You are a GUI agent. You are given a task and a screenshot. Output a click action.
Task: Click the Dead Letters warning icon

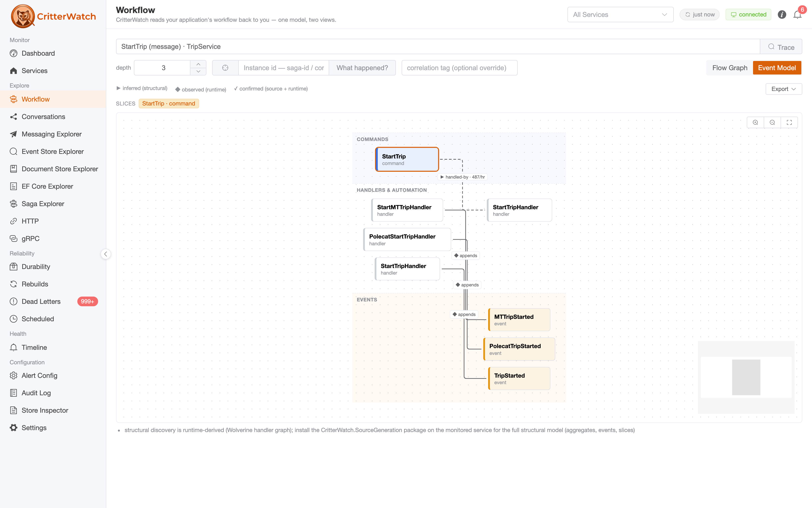point(14,302)
